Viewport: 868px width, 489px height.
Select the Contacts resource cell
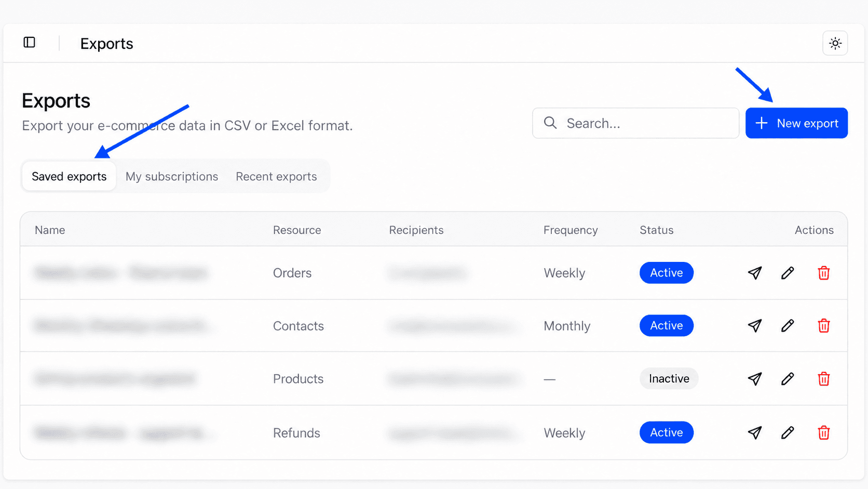click(x=299, y=326)
